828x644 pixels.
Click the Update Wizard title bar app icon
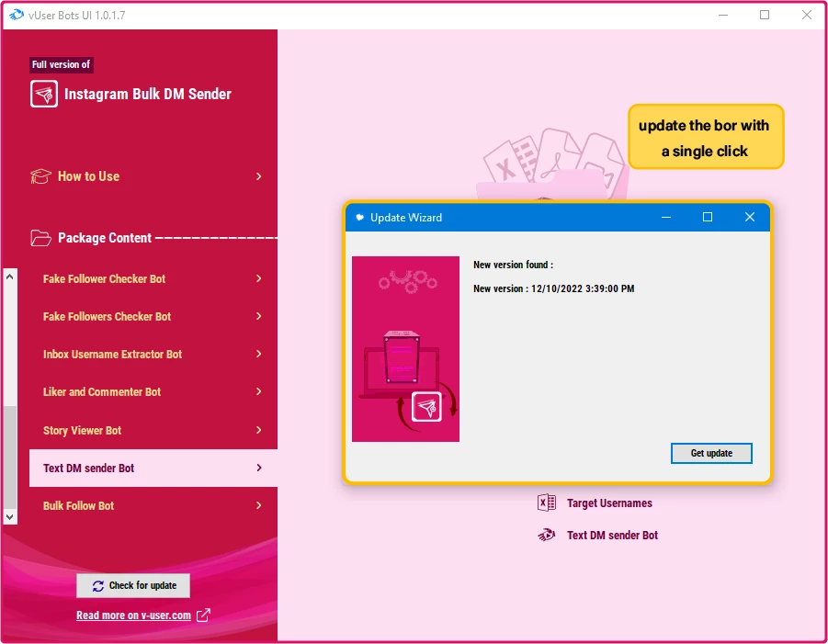359,218
